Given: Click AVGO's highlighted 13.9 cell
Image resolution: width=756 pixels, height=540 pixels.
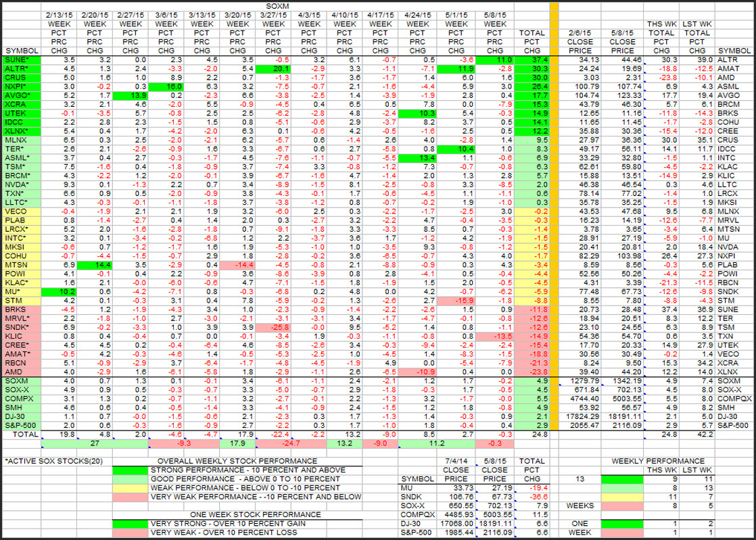Looking at the screenshot, I should [131, 95].
